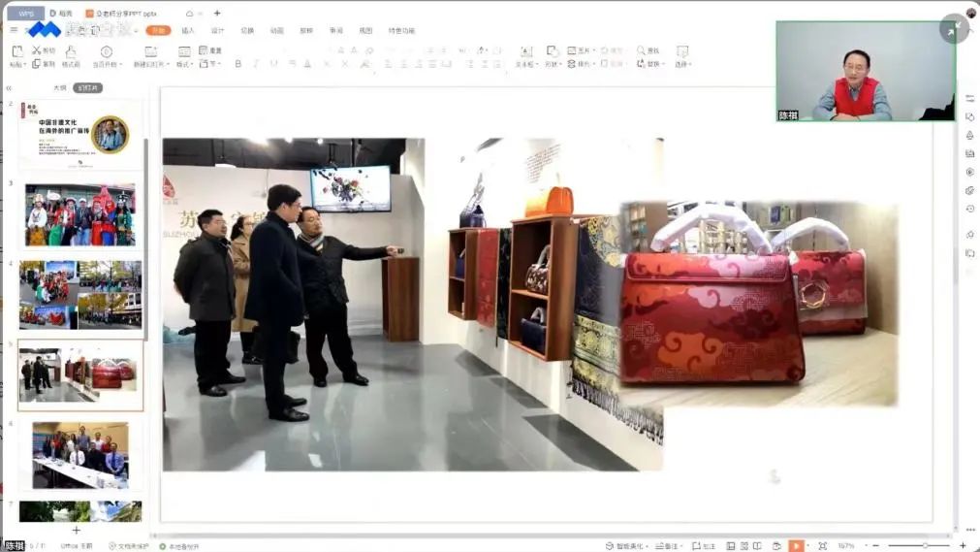Click the Fit to window icon
This screenshot has height=552, width=980.
point(823,546)
